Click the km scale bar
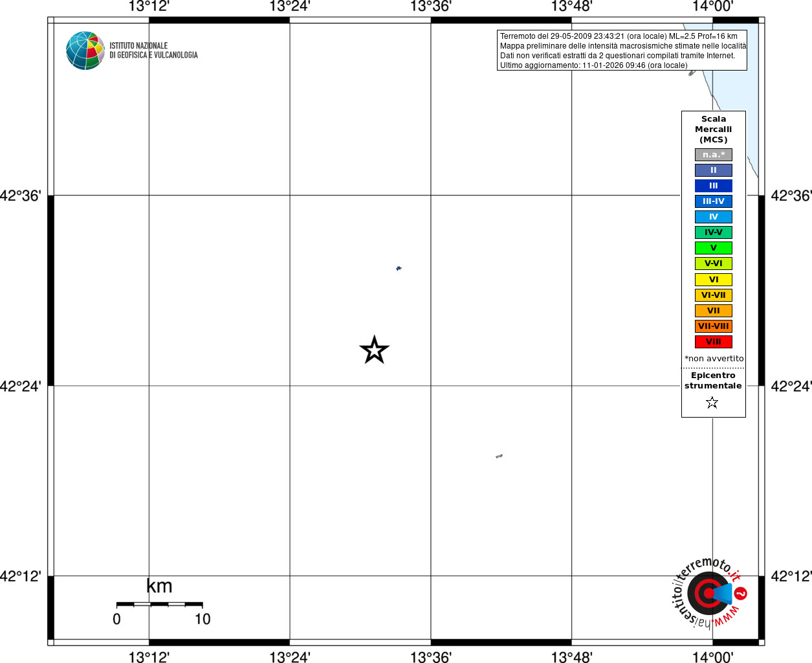812x663 pixels. pos(159,604)
